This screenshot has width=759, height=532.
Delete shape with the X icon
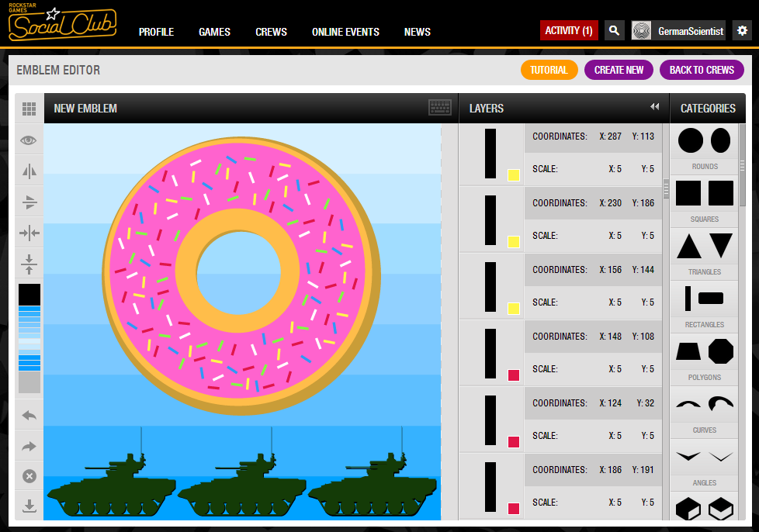tap(29, 476)
